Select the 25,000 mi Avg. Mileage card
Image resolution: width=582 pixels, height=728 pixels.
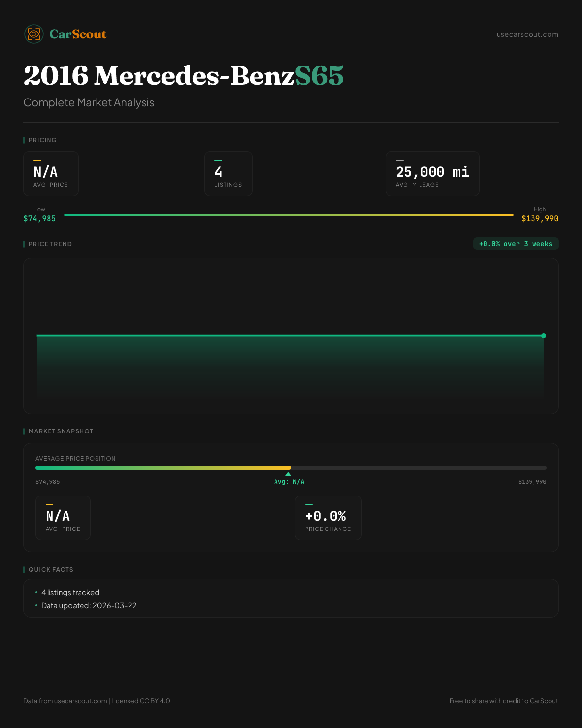pyautogui.click(x=432, y=174)
